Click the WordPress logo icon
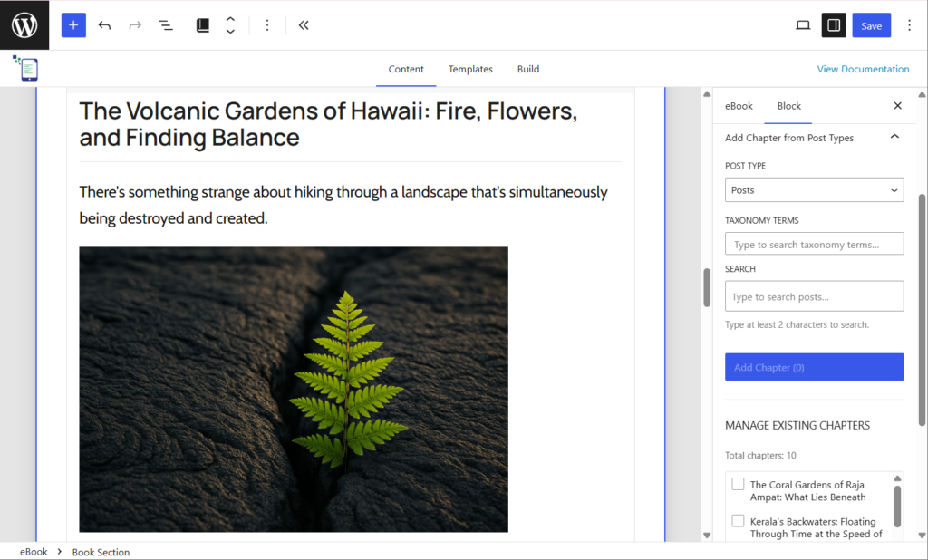The width and height of the screenshot is (928, 560). point(24,24)
